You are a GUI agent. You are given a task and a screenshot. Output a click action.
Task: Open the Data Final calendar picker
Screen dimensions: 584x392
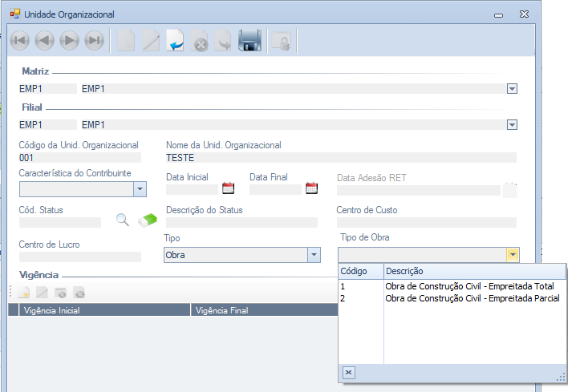tap(311, 189)
